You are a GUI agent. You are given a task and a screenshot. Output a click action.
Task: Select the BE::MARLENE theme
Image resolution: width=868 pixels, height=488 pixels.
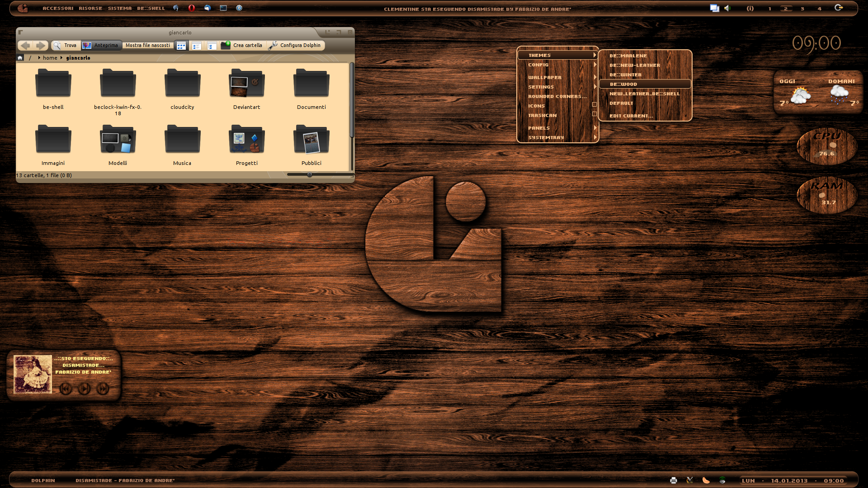(645, 56)
